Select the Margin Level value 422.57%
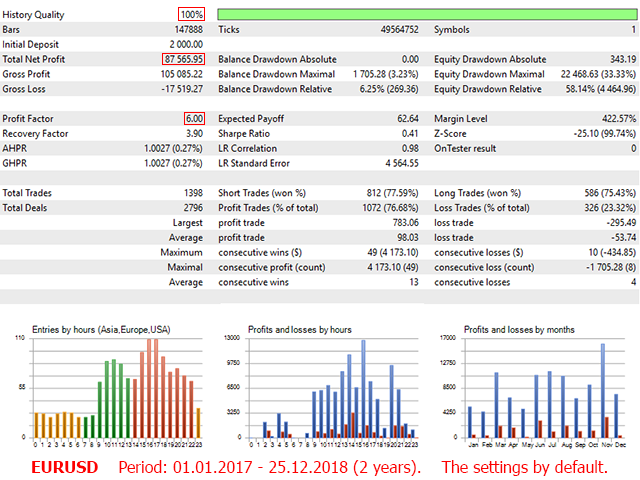640x480 pixels. pos(612,119)
